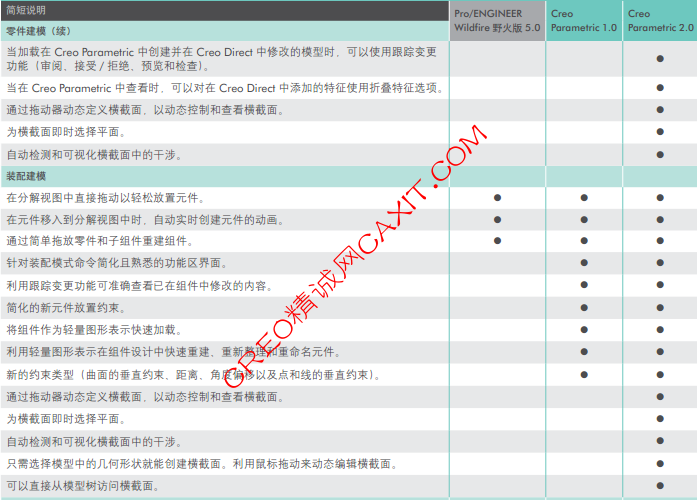The image size is (697, 500).
Task: Click Creo Parametric 1.0 dot for 新的约束类型 row
Action: [x=584, y=375]
